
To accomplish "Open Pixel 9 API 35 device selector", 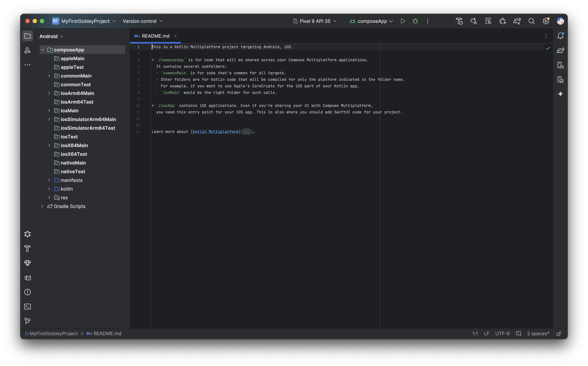I will [x=315, y=21].
